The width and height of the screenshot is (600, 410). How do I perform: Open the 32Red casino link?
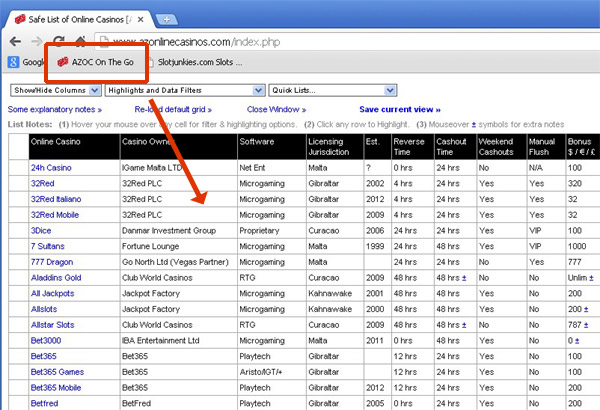click(42, 183)
